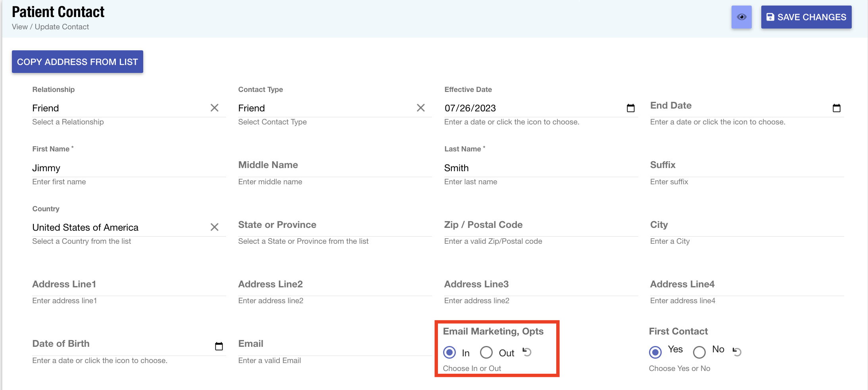Screen dimensions: 868x390
Task: Click the First Name field containing Jimmy
Action: 119,168
